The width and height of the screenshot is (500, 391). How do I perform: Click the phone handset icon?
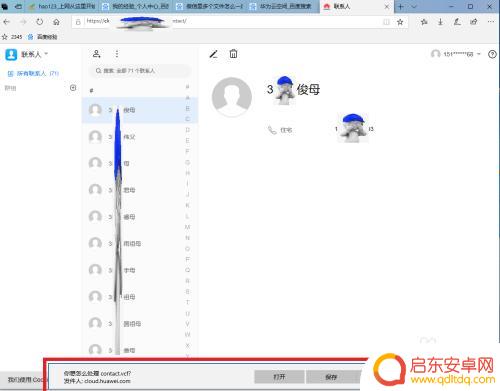click(x=272, y=130)
